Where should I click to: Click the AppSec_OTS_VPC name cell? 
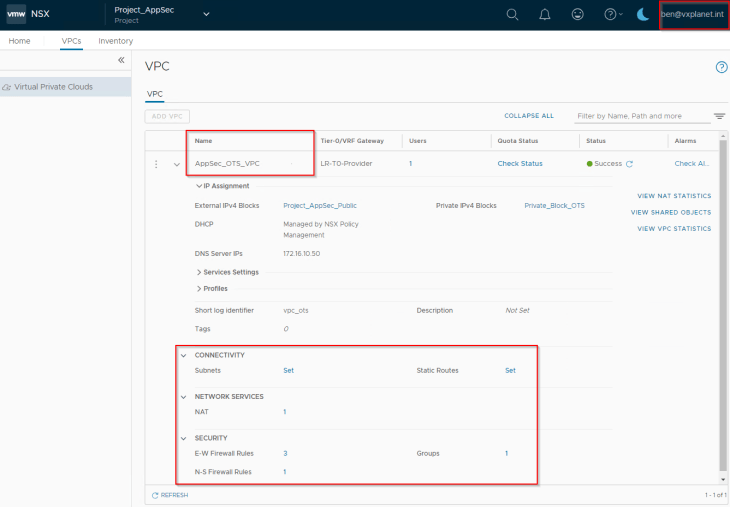227,163
